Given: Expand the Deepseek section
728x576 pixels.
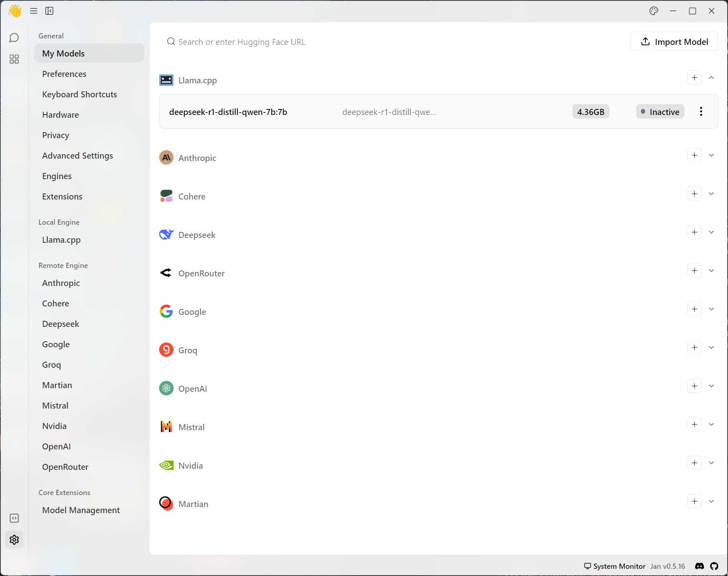Looking at the screenshot, I should 711,232.
